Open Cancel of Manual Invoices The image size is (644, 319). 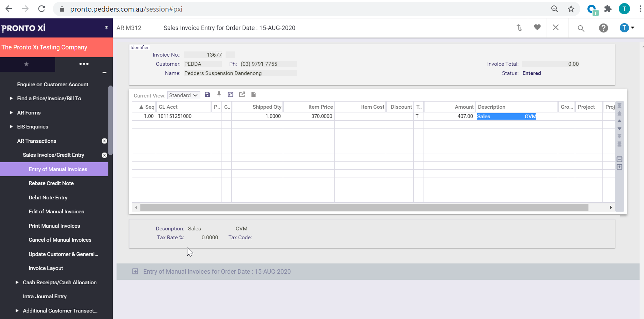tap(60, 240)
